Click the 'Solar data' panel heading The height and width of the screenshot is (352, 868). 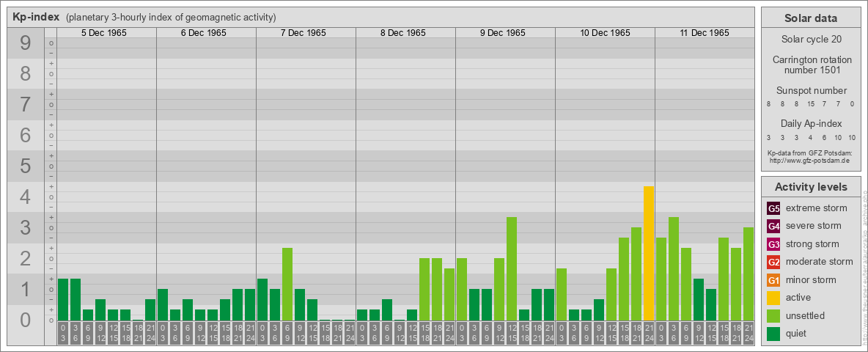tap(811, 18)
